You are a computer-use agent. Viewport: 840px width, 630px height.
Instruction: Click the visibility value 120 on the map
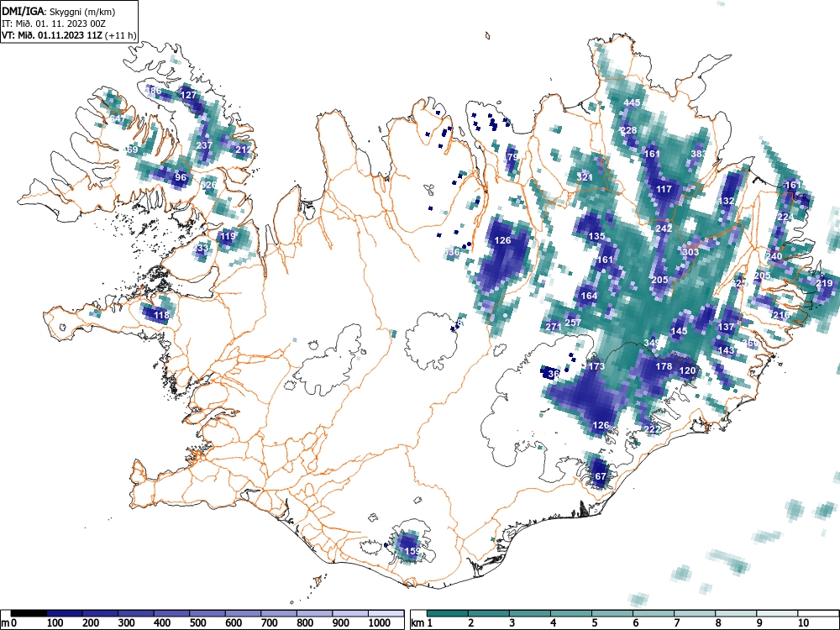[687, 370]
